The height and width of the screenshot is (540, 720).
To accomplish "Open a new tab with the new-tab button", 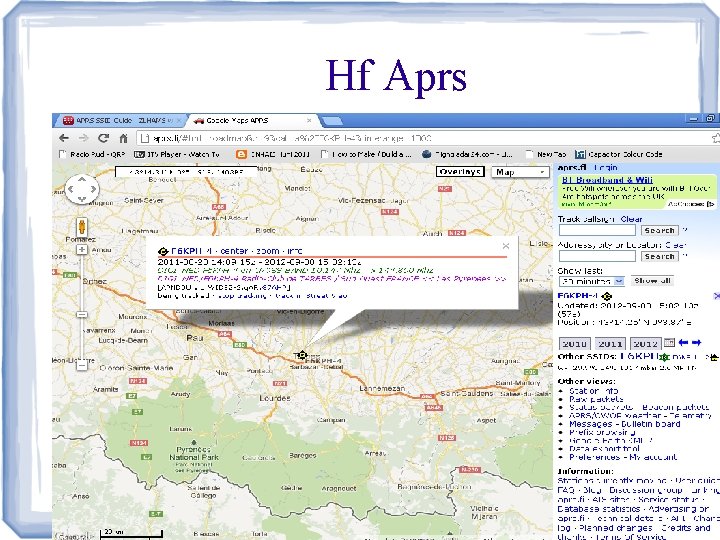I will tap(332, 121).
